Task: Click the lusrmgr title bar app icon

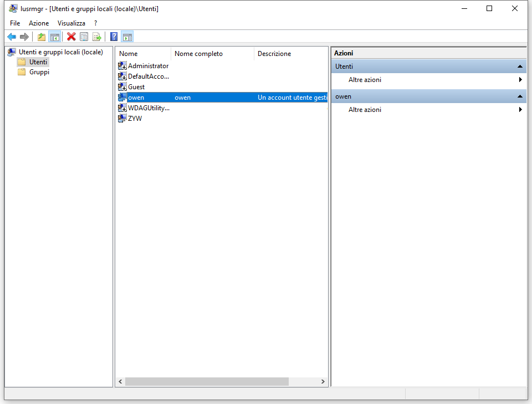Action: click(x=13, y=8)
